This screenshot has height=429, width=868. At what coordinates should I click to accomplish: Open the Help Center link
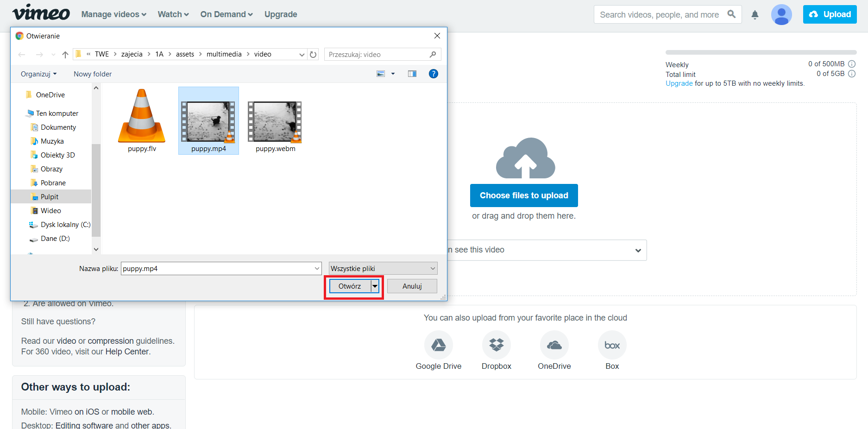tap(127, 352)
